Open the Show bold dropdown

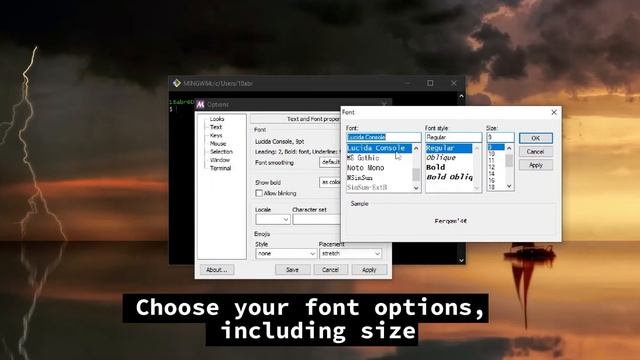pyautogui.click(x=330, y=182)
